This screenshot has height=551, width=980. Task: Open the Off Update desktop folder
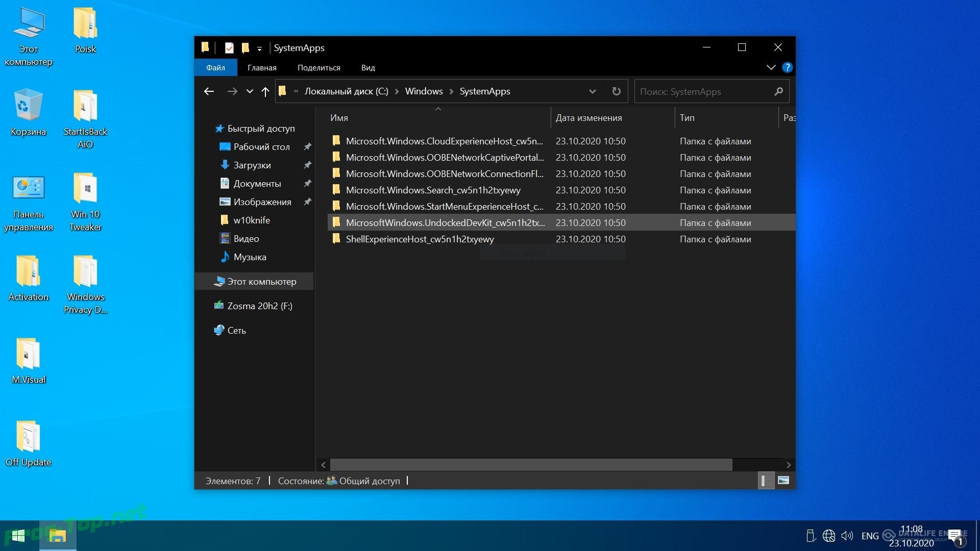[x=29, y=443]
